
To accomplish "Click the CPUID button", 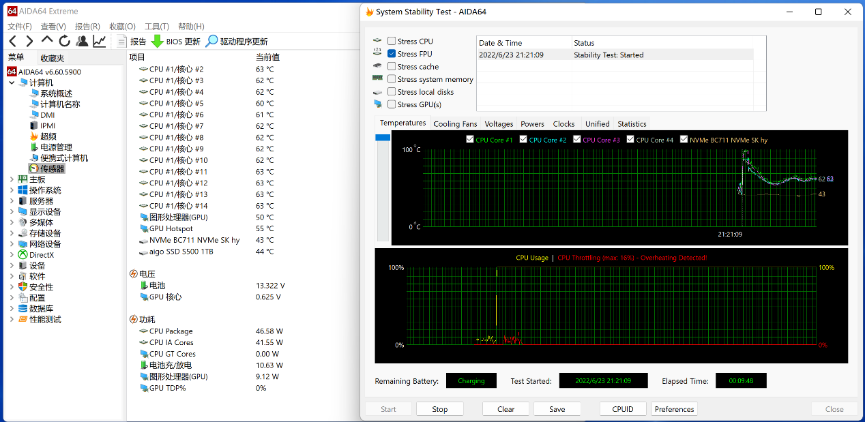I will (x=623, y=409).
